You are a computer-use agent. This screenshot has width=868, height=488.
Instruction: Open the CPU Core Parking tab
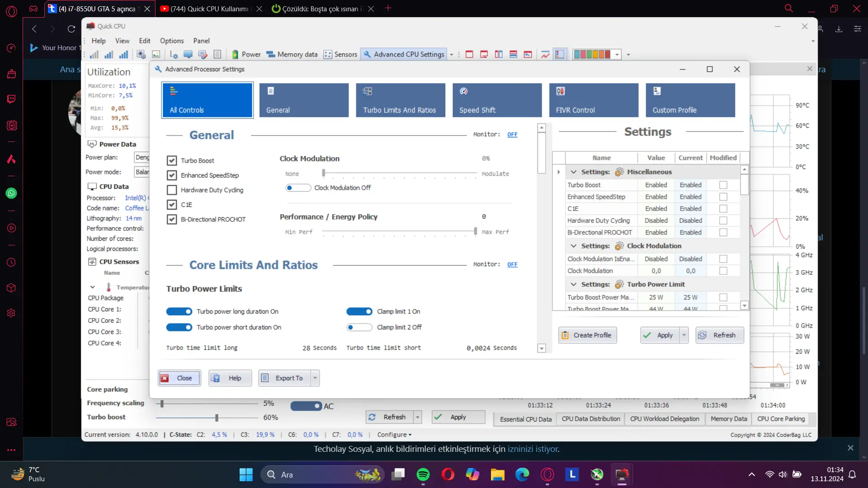[781, 419]
